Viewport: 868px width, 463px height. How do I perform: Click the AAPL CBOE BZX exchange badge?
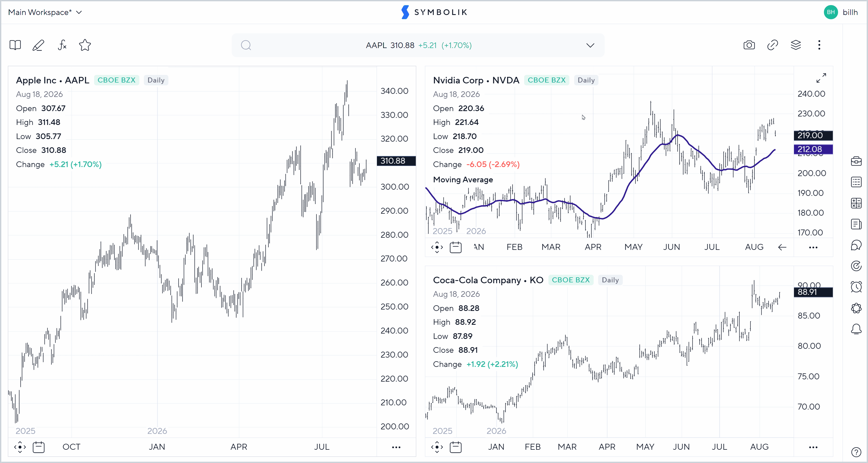116,80
